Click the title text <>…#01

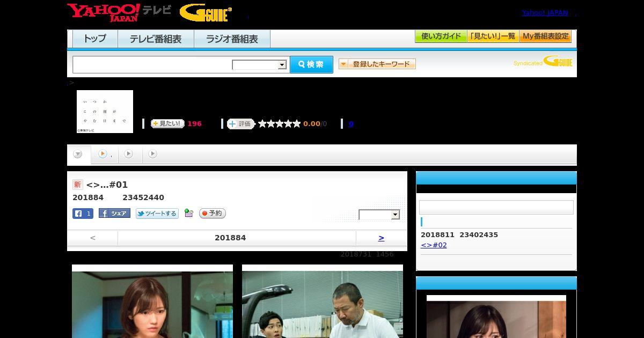107,185
